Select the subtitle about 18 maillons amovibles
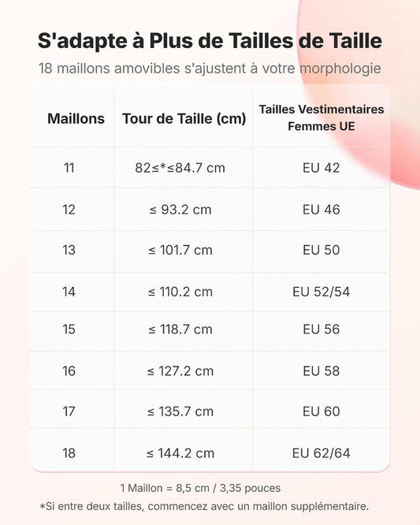Image resolution: width=420 pixels, height=525 pixels. [x=210, y=69]
